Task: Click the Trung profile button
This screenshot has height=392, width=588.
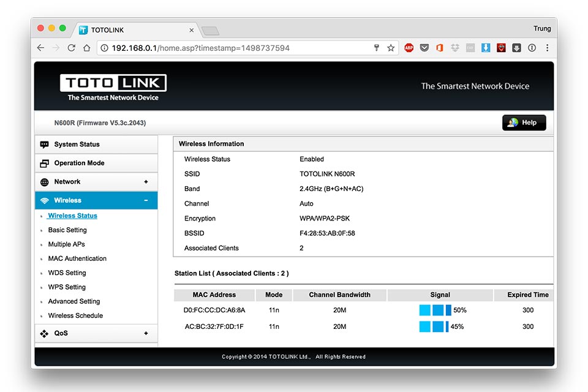Action: 542,29
